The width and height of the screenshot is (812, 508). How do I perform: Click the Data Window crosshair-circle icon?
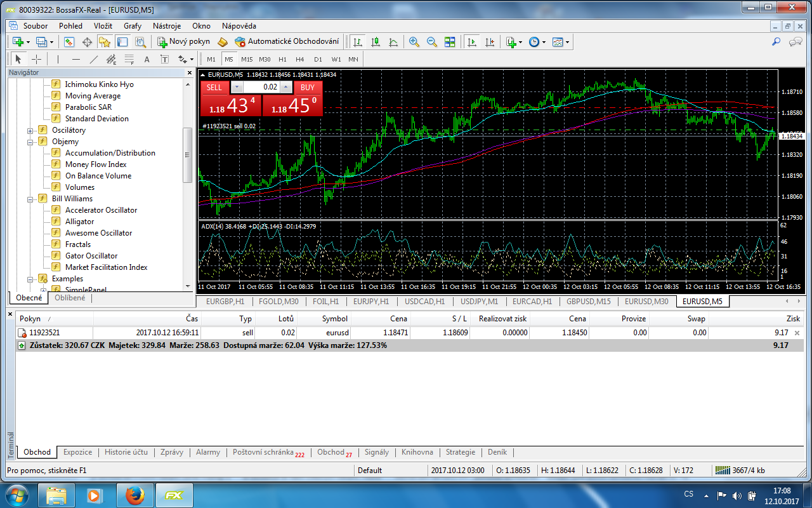[x=87, y=42]
